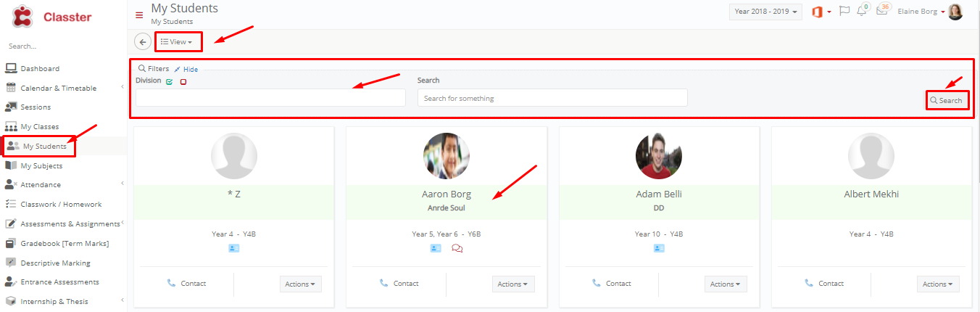
Task: Open the View dropdown
Action: pos(178,42)
